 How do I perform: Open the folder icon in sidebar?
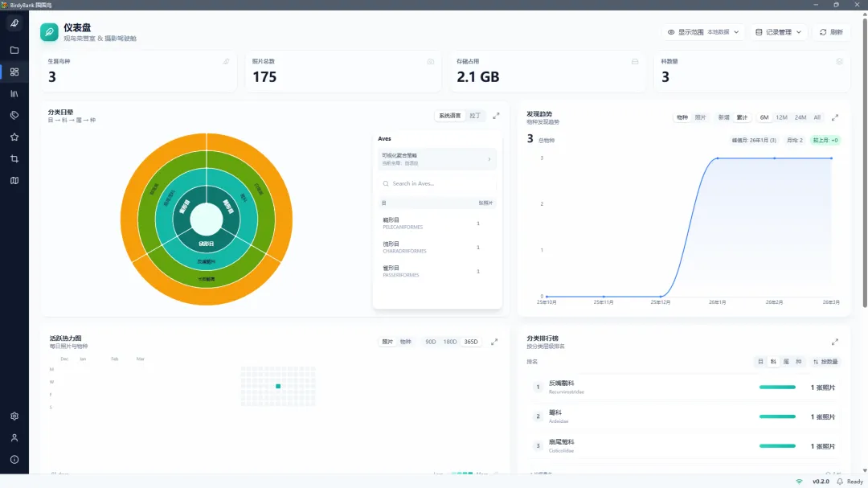pyautogui.click(x=14, y=50)
